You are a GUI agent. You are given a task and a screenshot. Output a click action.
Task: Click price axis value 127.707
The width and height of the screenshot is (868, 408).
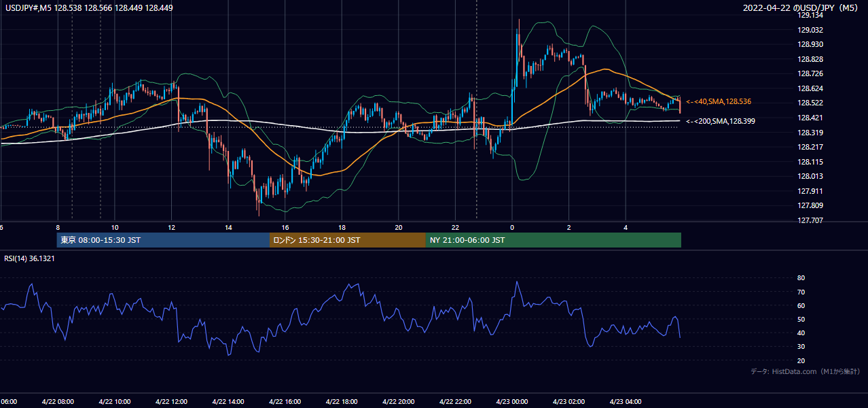click(810, 220)
